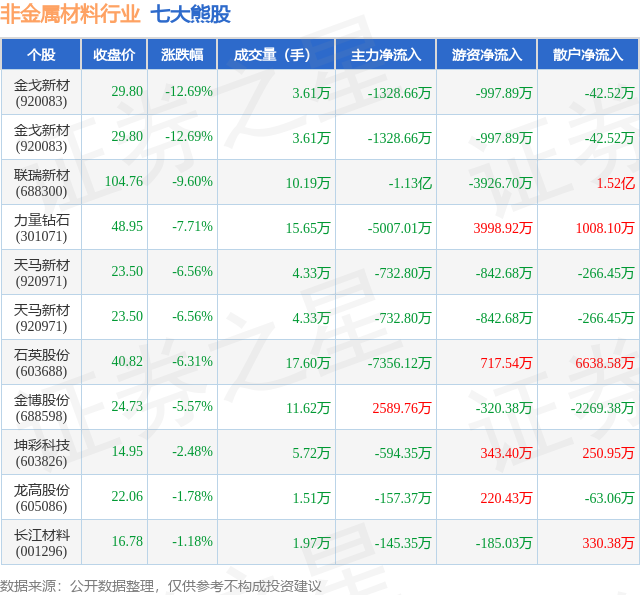This screenshot has height=595, width=640.
Task: Click stock 长江材料 (001296)
Action: [x=41, y=543]
